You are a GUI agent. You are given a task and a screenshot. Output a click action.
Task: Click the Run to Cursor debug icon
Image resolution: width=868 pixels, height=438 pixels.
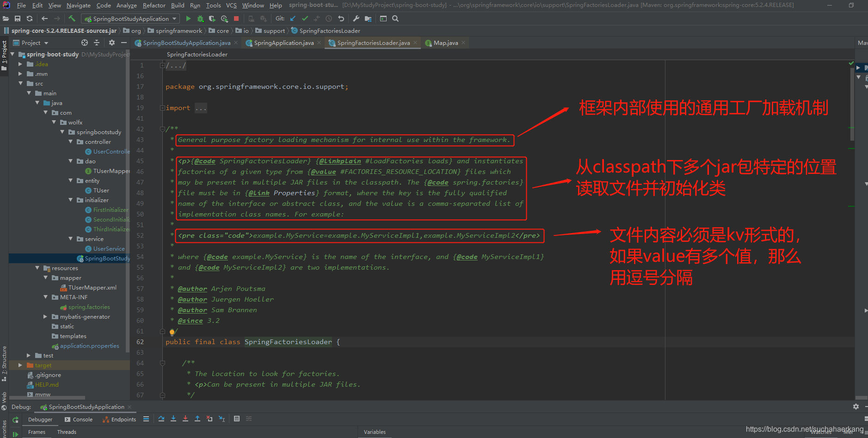tap(222, 419)
